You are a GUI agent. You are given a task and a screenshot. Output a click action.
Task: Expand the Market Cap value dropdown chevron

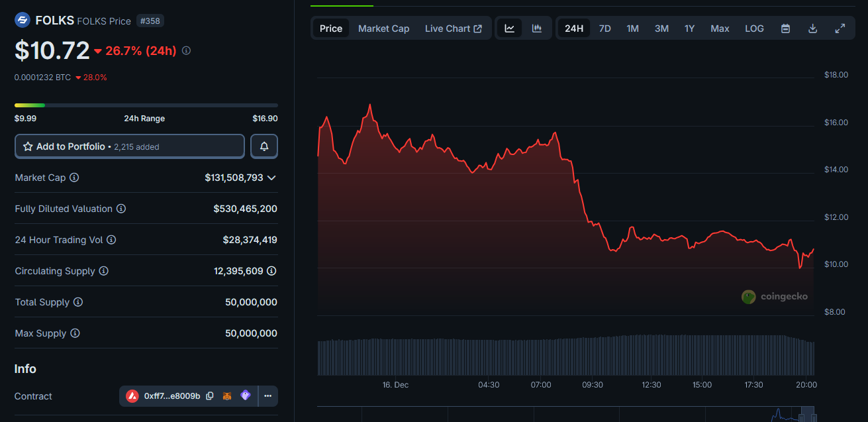click(x=271, y=178)
